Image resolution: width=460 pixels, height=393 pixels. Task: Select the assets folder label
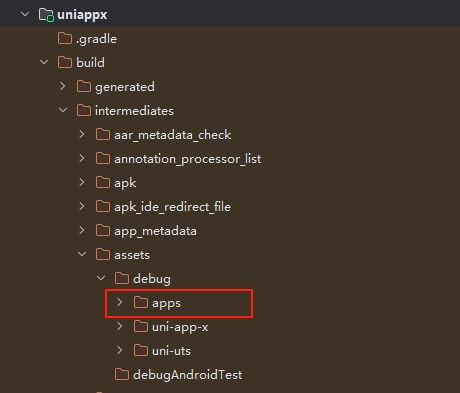click(132, 255)
